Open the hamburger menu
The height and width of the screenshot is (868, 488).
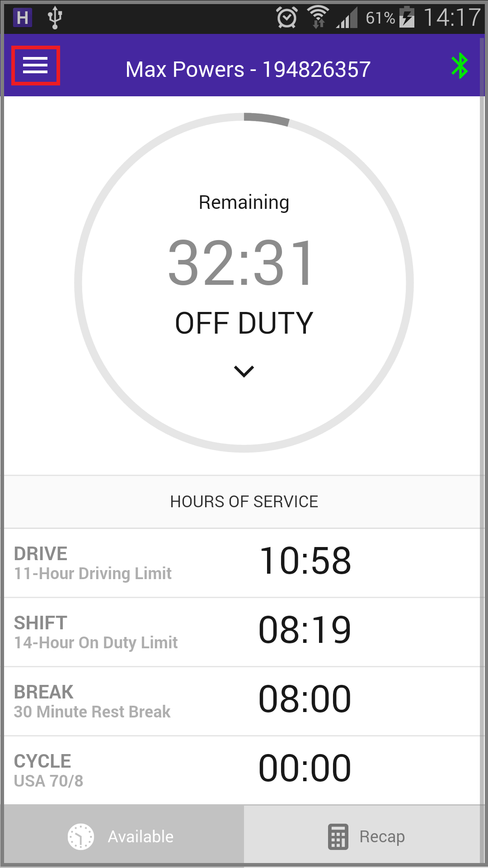pos(35,66)
